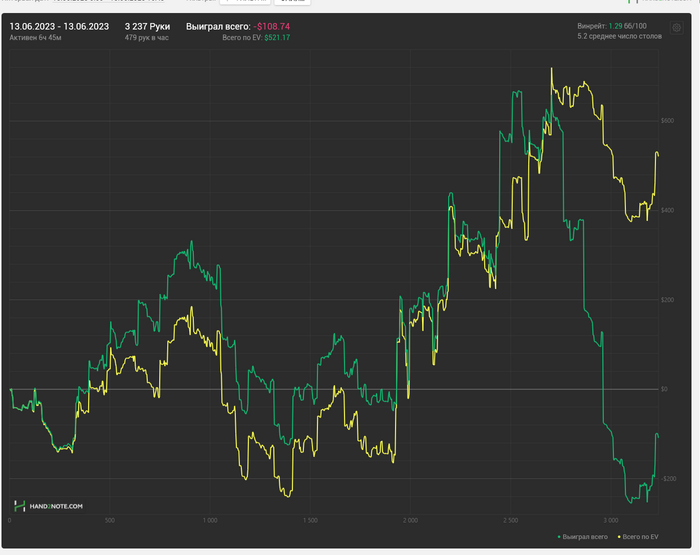The height and width of the screenshot is (555, 700).
Task: Click the $400 y-axis label
Action: pos(667,210)
